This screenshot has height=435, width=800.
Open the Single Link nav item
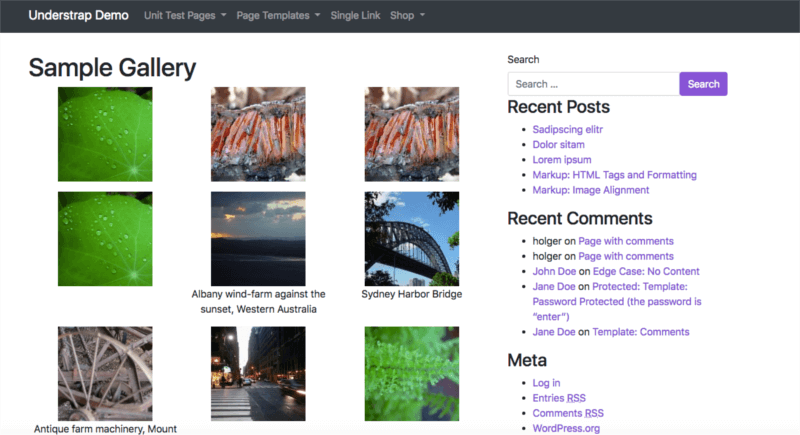[355, 15]
